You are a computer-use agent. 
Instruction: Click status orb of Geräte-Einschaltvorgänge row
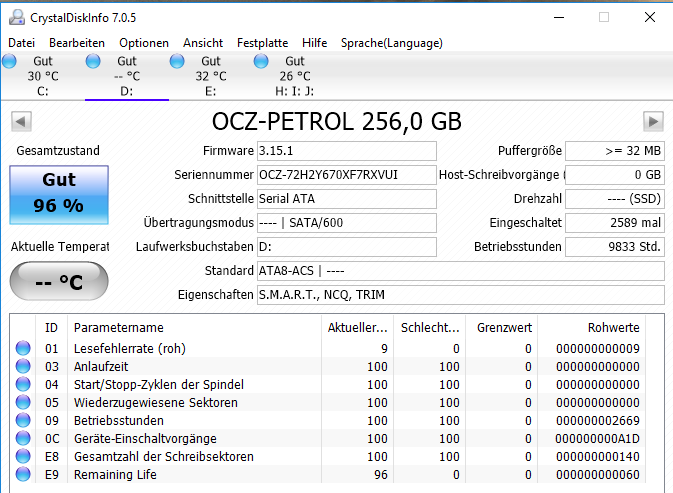point(23,438)
